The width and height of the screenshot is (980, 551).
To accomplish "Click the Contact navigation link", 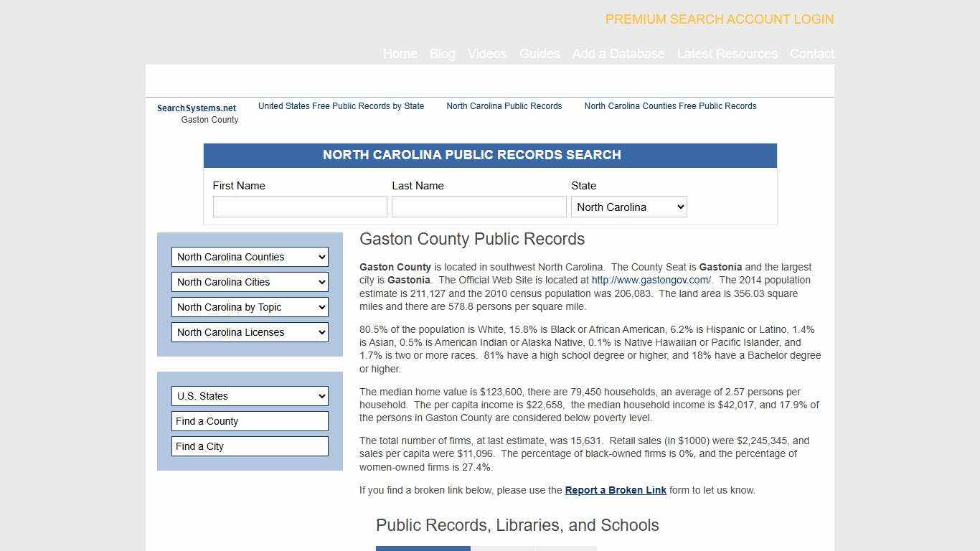I will pos(811,54).
